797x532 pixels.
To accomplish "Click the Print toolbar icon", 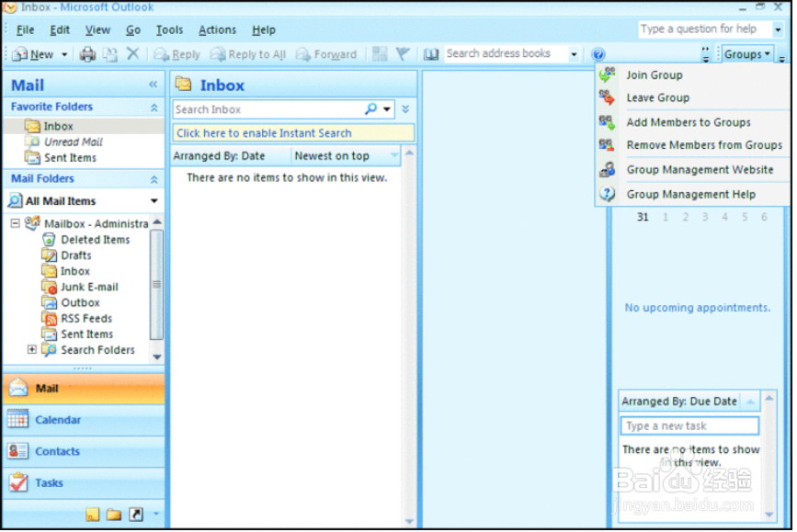I will pos(87,54).
